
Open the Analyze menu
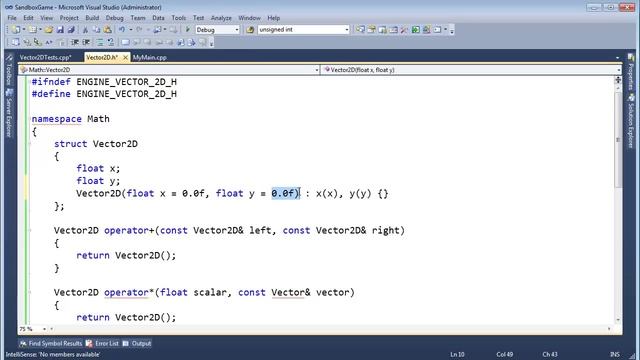pyautogui.click(x=221, y=18)
